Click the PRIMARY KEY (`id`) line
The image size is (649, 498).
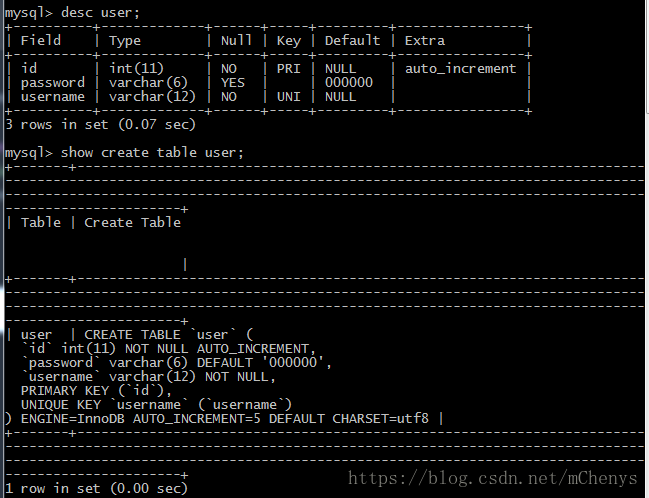(96, 390)
